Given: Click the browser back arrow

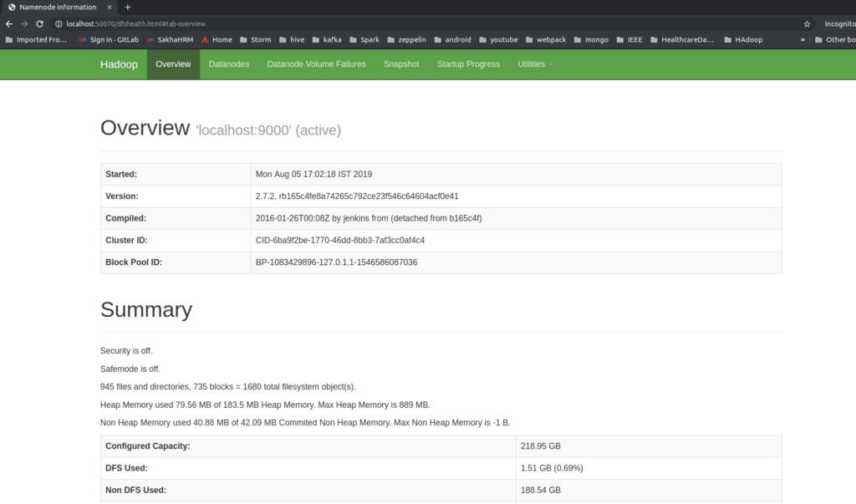Looking at the screenshot, I should (x=9, y=24).
